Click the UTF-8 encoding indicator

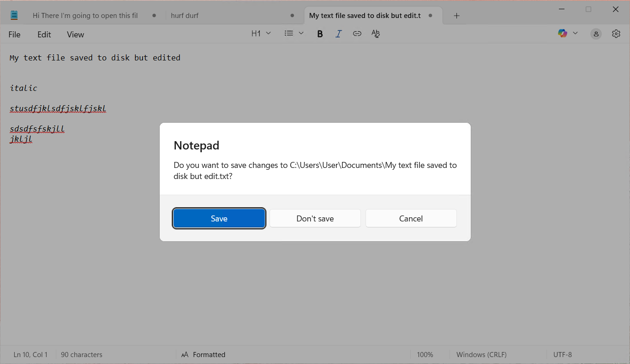tap(563, 355)
